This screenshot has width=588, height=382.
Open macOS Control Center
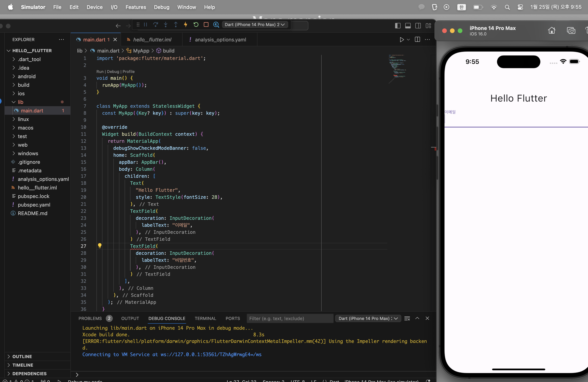coord(520,7)
